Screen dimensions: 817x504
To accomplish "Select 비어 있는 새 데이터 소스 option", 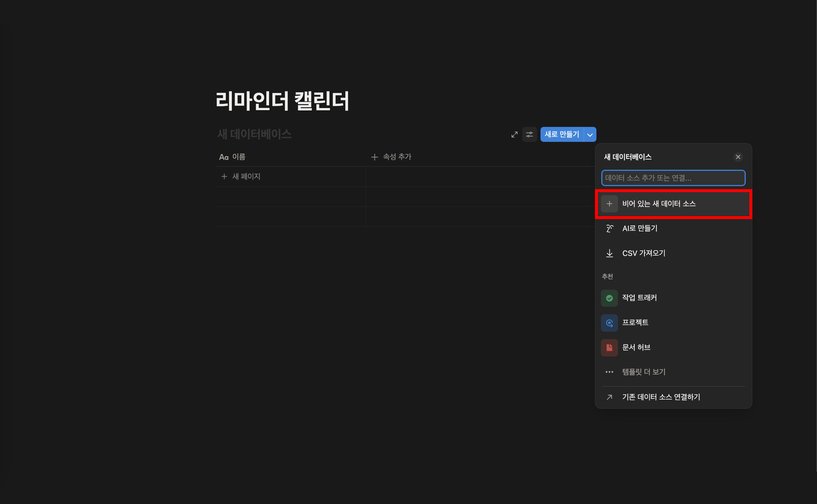I will point(659,204).
